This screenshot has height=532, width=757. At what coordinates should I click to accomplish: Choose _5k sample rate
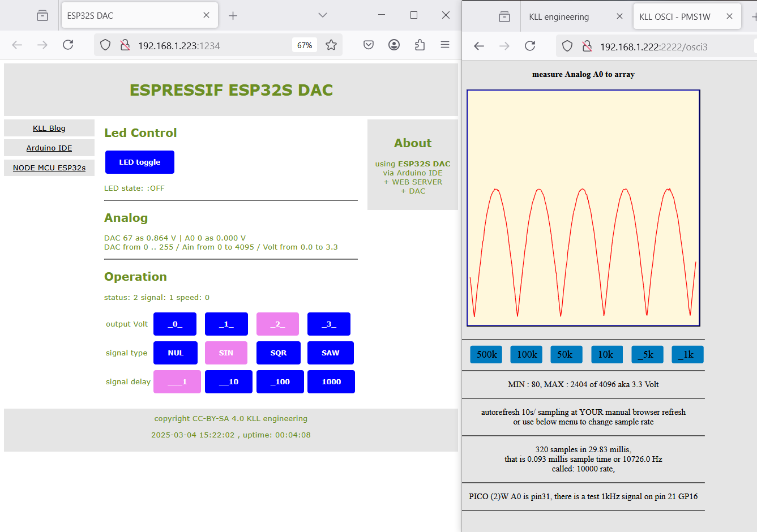pos(647,354)
